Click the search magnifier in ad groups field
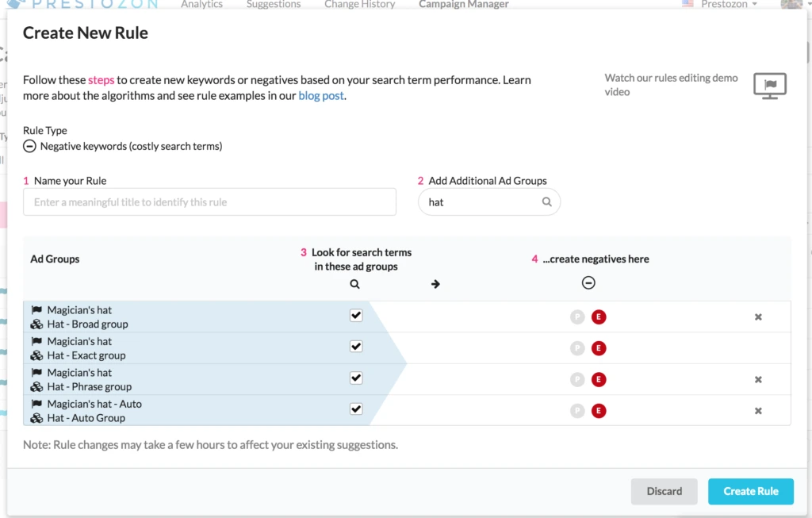812x518 pixels. (x=547, y=202)
